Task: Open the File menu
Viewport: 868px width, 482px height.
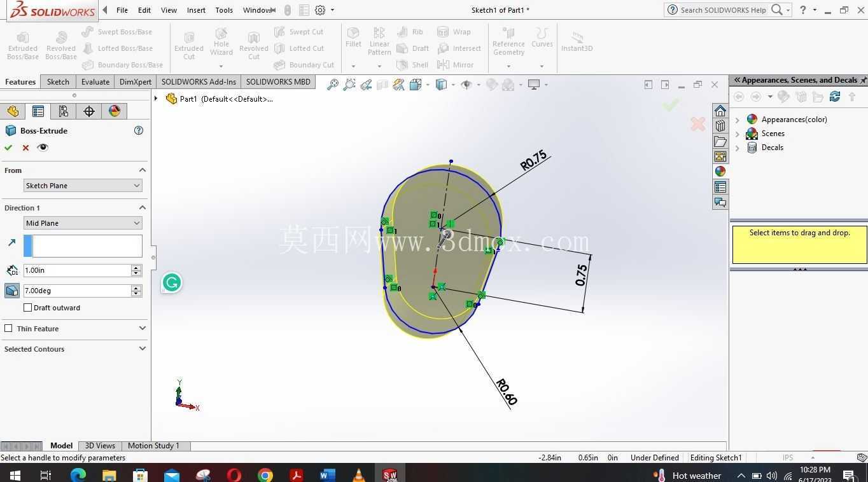Action: pyautogui.click(x=122, y=10)
